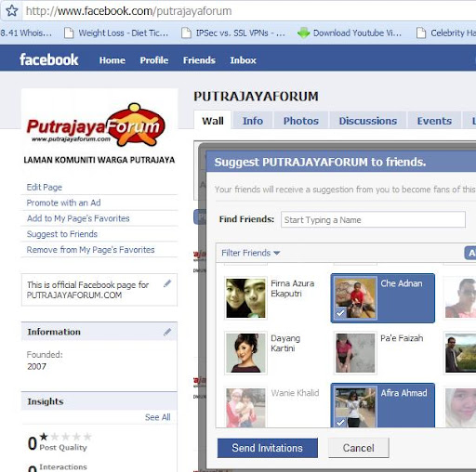This screenshot has width=476, height=472.
Task: Click See All under Insights
Action: 158,417
